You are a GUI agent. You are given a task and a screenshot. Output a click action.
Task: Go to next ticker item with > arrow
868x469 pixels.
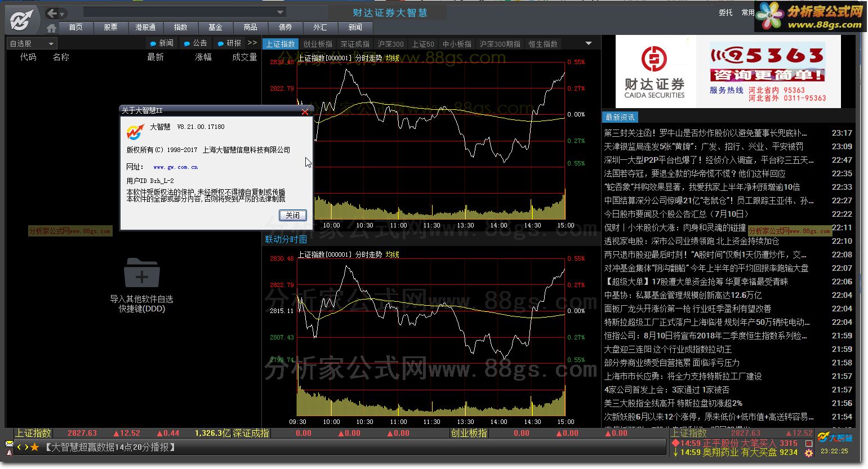point(26,447)
